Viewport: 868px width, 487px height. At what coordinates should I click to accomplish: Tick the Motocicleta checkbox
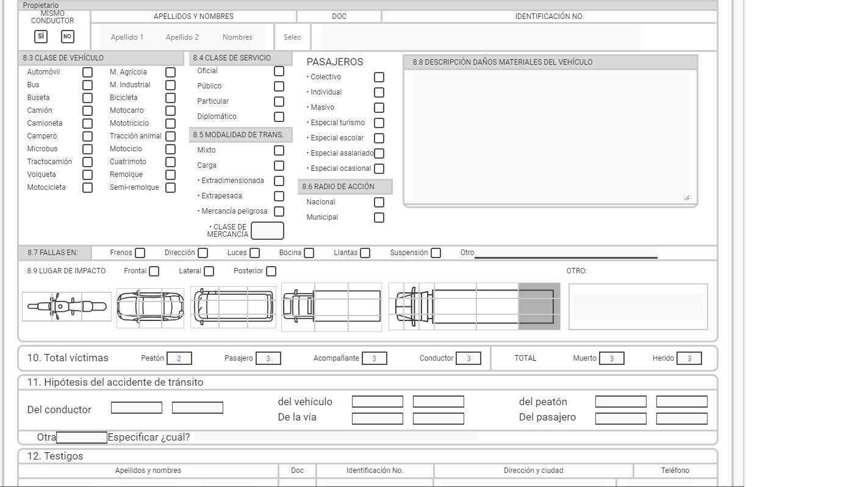point(87,187)
